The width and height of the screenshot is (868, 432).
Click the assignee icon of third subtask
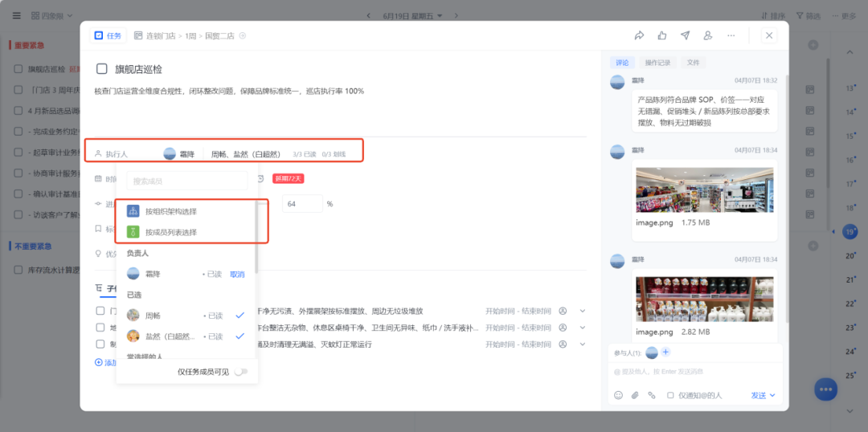[x=563, y=344]
